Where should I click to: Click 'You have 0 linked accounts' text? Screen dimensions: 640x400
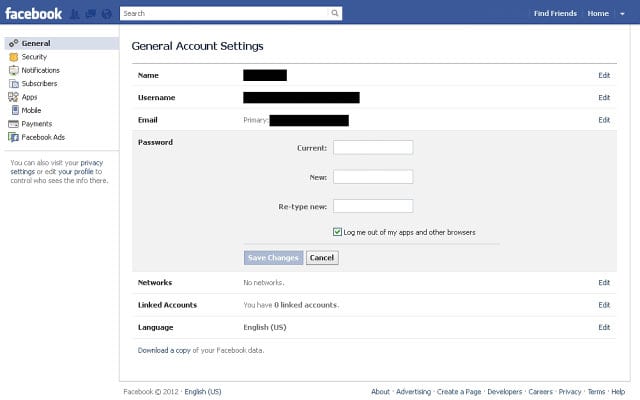(291, 305)
